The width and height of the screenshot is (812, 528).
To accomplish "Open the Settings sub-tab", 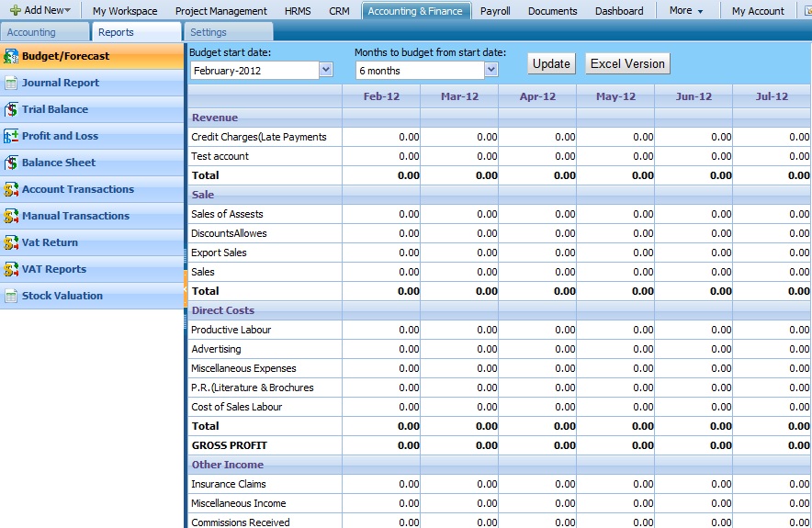I will point(229,32).
